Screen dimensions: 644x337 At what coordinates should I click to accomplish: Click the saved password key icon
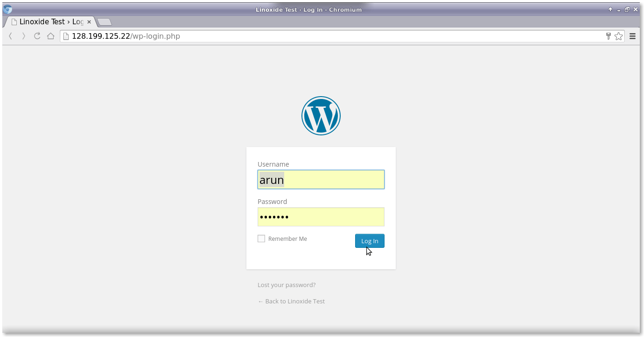point(608,36)
